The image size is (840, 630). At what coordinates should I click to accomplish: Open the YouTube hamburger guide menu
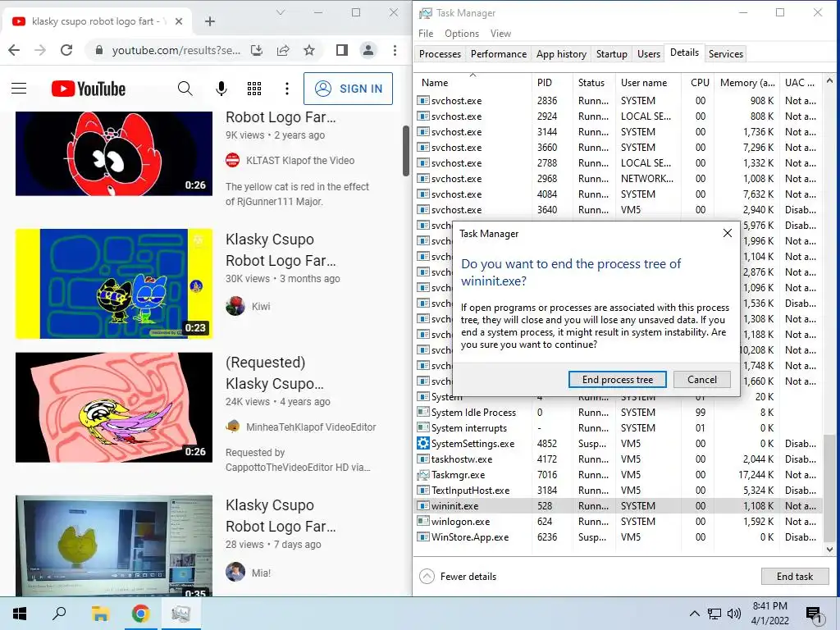point(19,89)
